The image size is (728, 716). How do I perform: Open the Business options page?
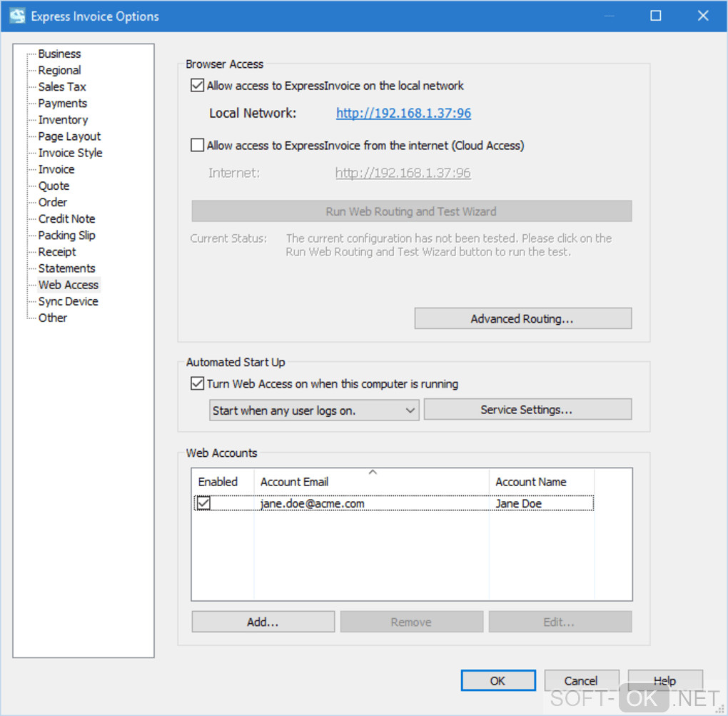coord(59,54)
